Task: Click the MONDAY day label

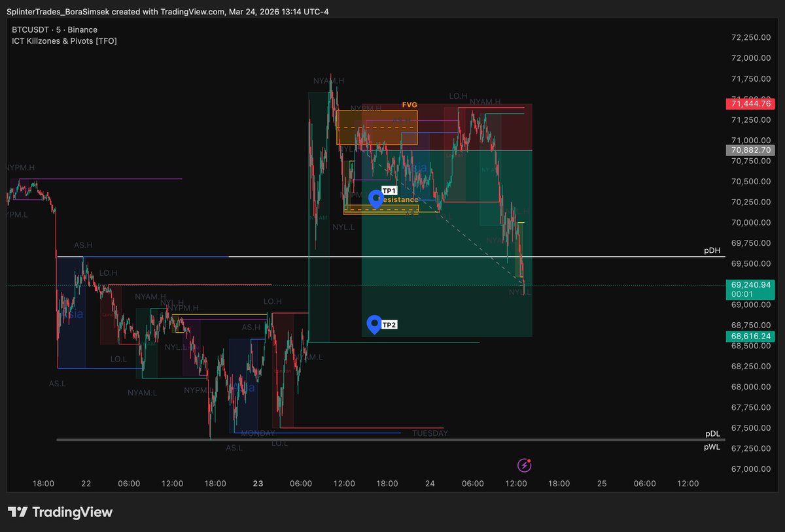Action: 258,433
